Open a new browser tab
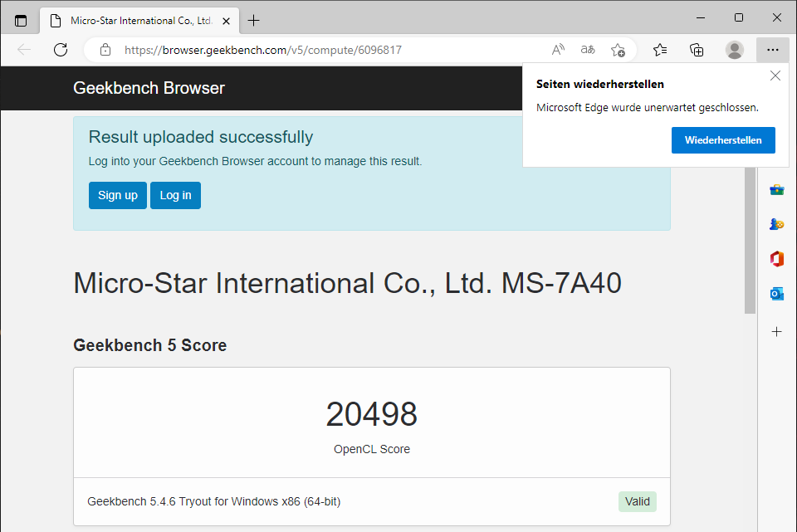Screen dimensions: 797x532 254,21
